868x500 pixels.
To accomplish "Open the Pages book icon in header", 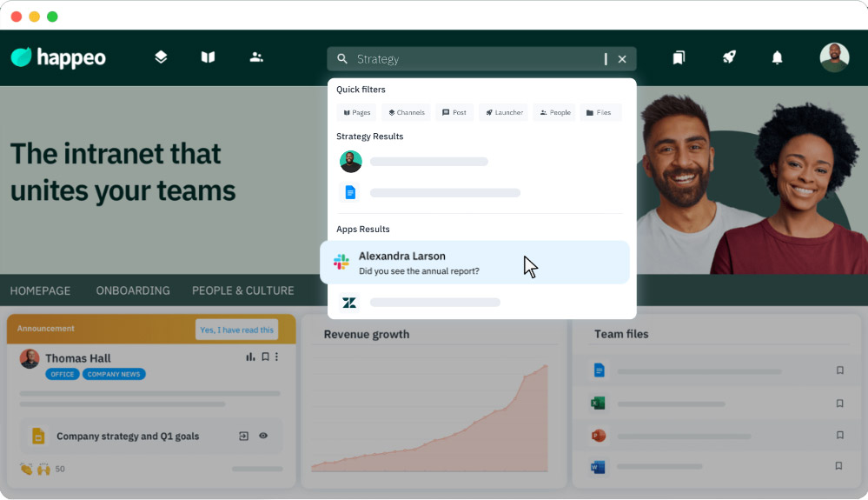I will point(208,57).
